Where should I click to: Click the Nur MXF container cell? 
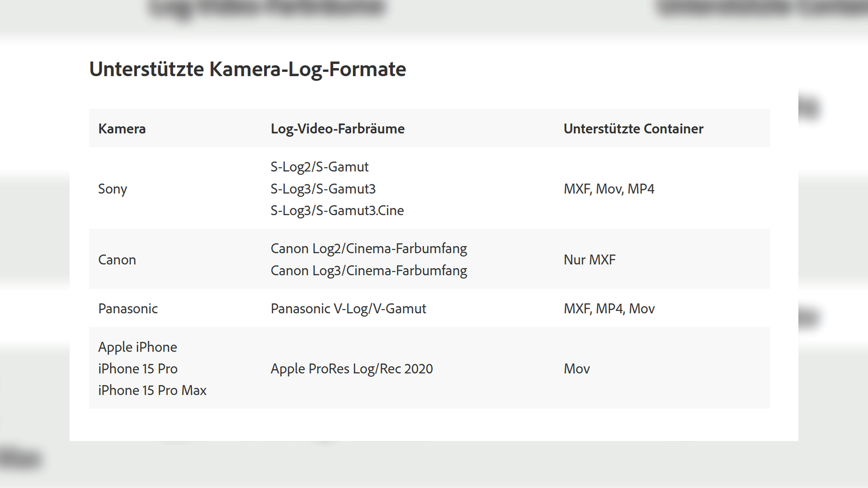pos(589,260)
